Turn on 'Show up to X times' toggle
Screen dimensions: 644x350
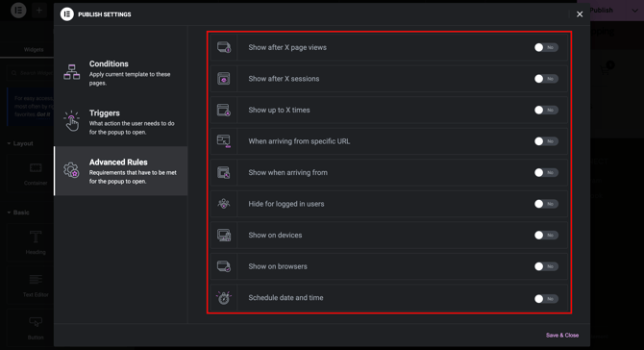click(x=546, y=110)
